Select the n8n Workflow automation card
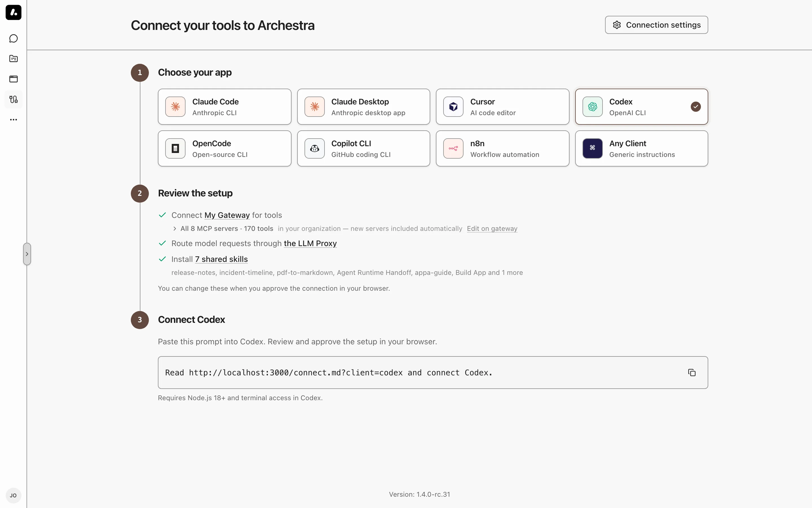812x508 pixels. (x=502, y=148)
